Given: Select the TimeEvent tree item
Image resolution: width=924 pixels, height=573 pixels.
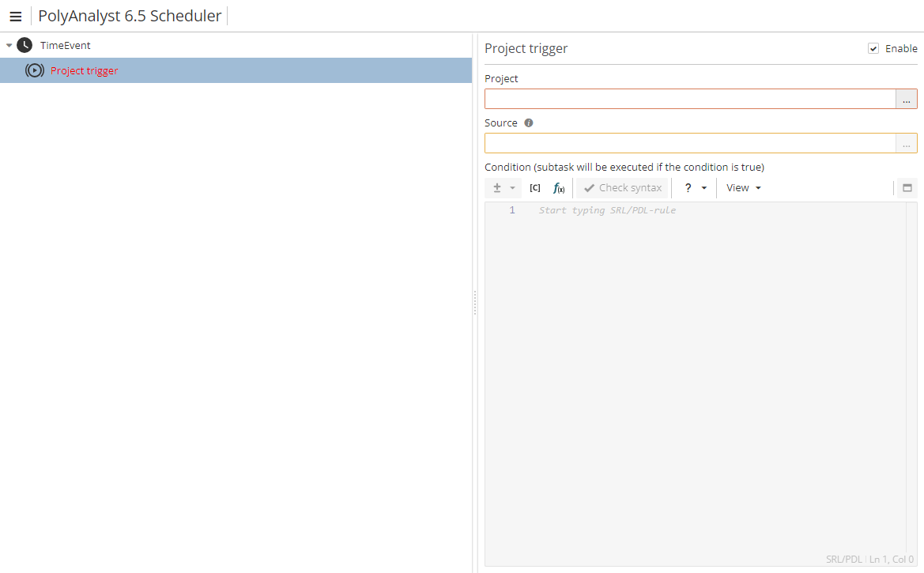Looking at the screenshot, I should pyautogui.click(x=66, y=45).
